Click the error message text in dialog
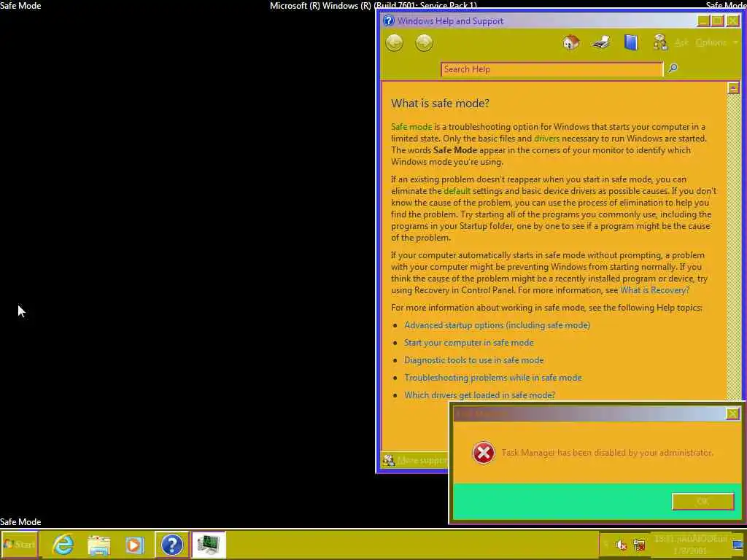747x560 pixels. (607, 452)
